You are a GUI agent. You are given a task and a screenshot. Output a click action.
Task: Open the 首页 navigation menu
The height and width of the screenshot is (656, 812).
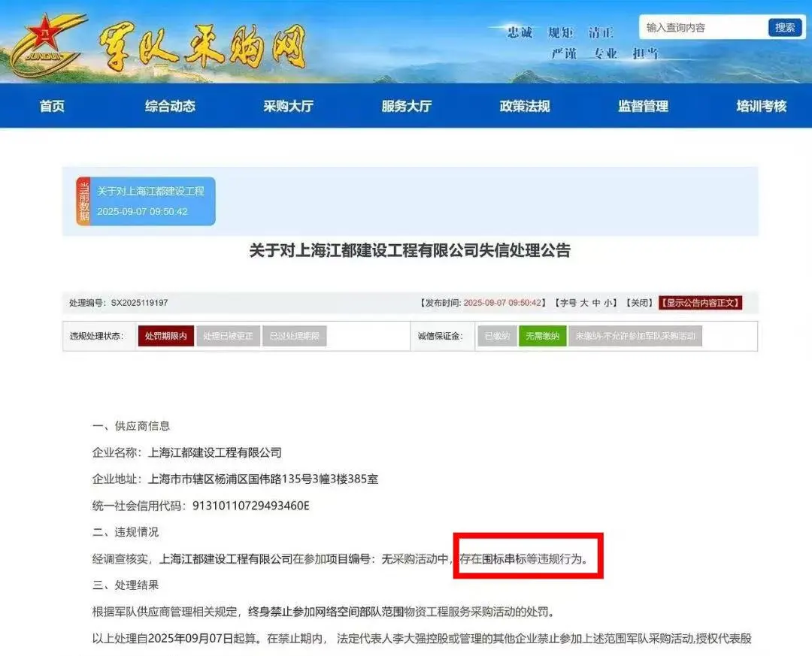(51, 106)
